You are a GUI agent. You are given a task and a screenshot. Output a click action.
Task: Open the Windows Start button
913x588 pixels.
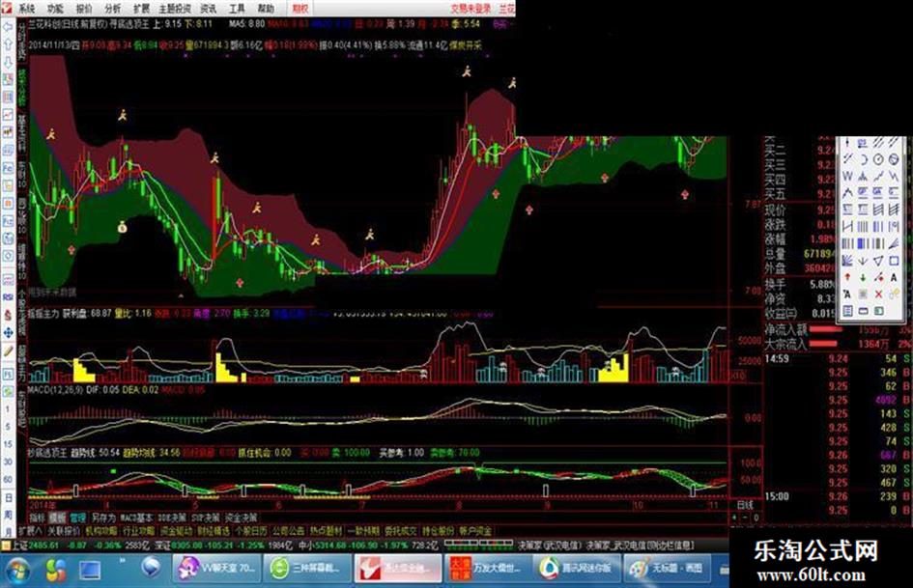pyautogui.click(x=17, y=570)
